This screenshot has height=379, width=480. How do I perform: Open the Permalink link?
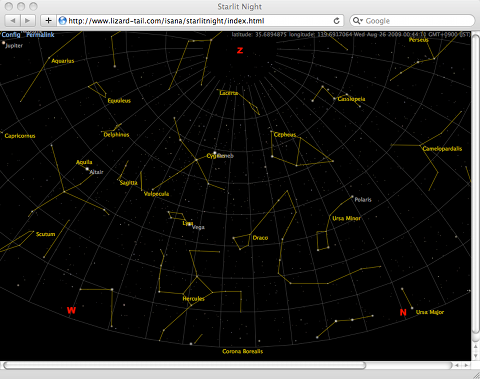click(x=40, y=35)
